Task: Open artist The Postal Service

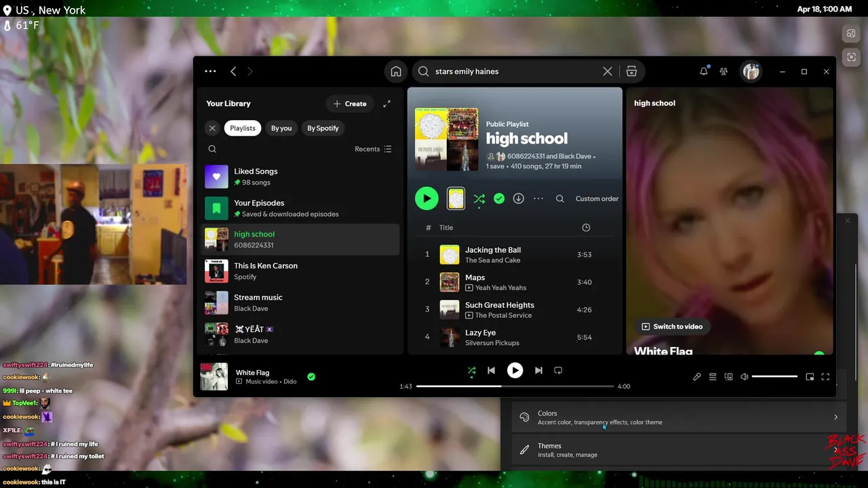Action: 503,315
